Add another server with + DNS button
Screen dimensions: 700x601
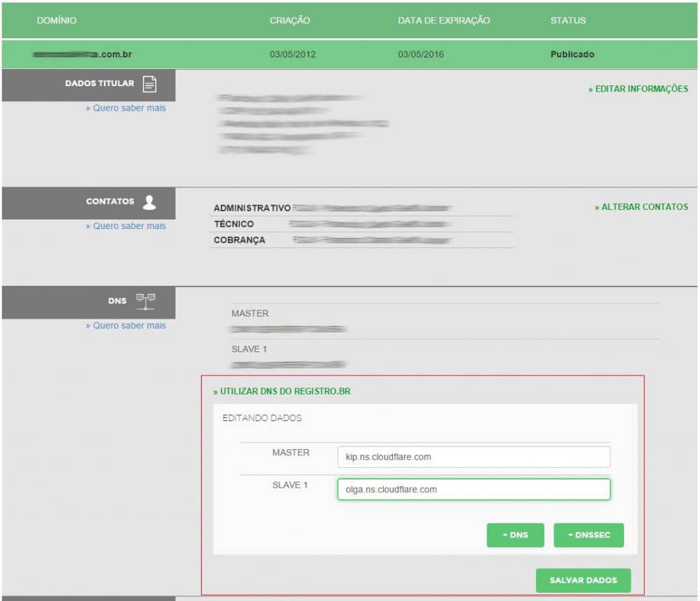515,535
